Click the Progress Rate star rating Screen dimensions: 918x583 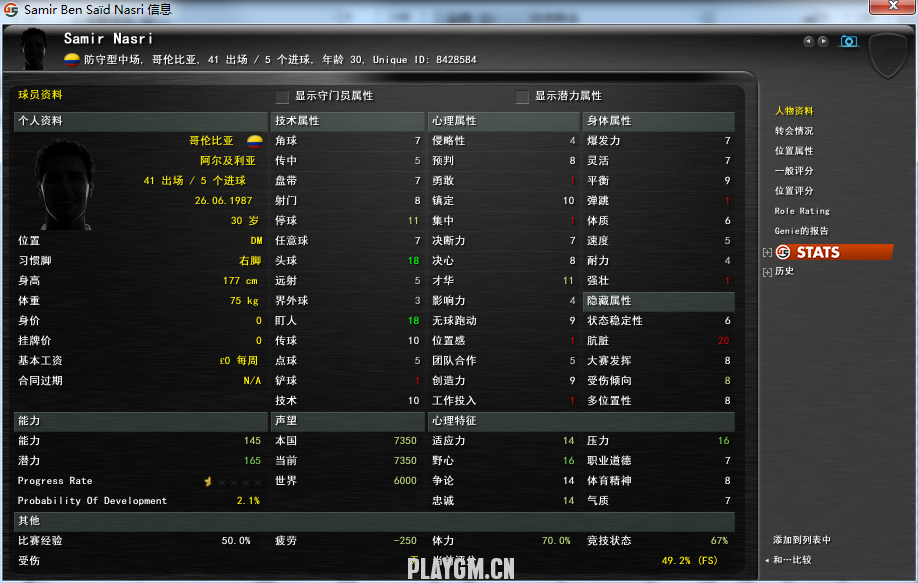pos(232,481)
